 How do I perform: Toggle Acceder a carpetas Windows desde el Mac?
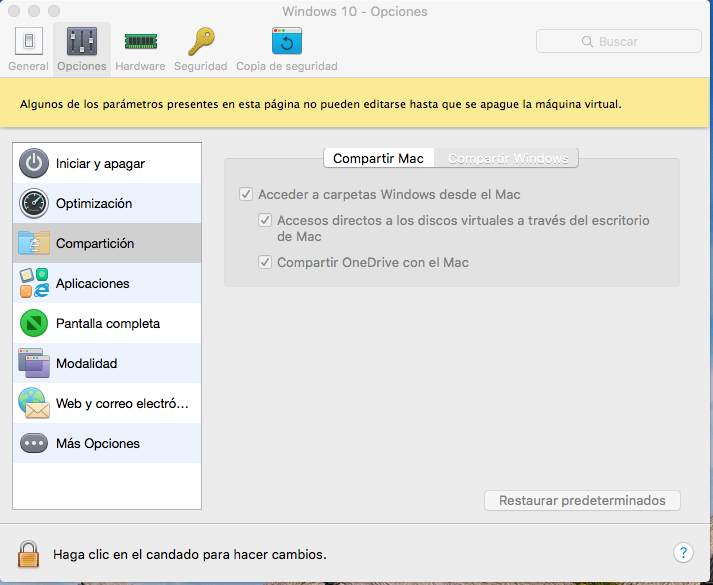tap(246, 195)
